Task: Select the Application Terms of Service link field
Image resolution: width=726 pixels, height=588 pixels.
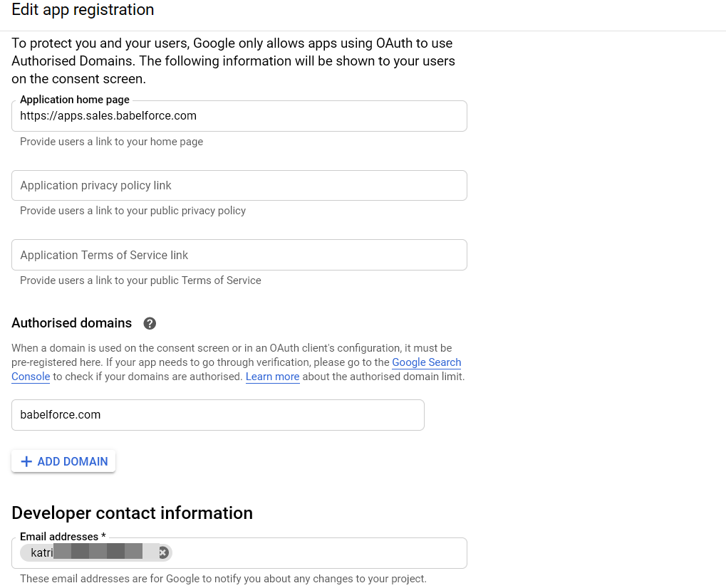Action: tap(239, 255)
